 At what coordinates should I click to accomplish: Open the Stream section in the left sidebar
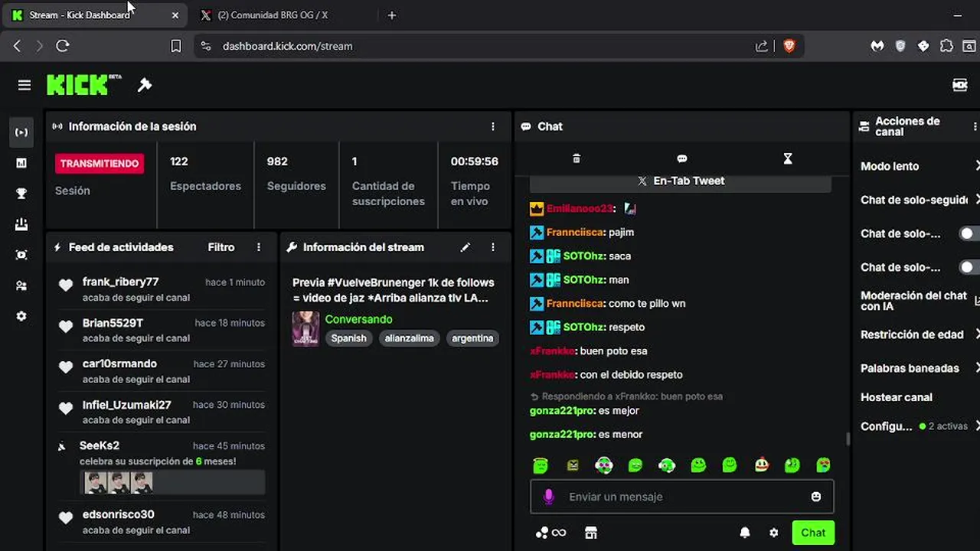coord(21,132)
